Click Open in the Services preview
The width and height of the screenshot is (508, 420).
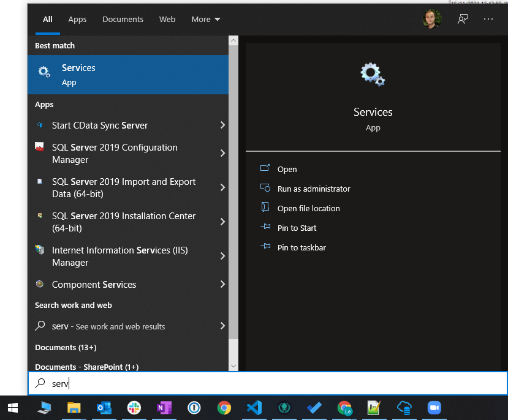pyautogui.click(x=287, y=169)
